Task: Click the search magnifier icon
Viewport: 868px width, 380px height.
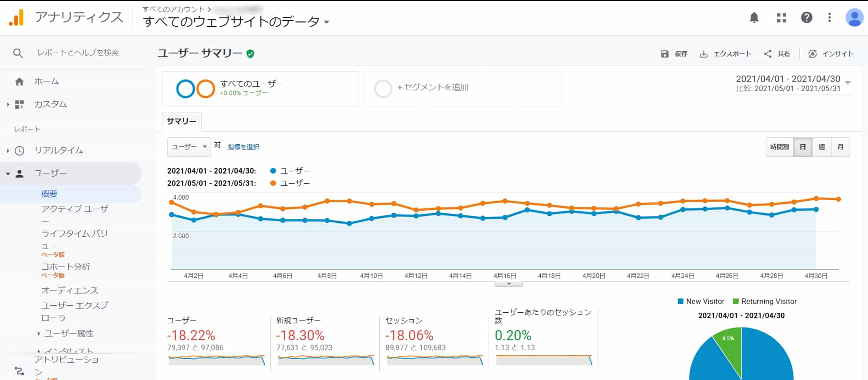Action: click(18, 53)
